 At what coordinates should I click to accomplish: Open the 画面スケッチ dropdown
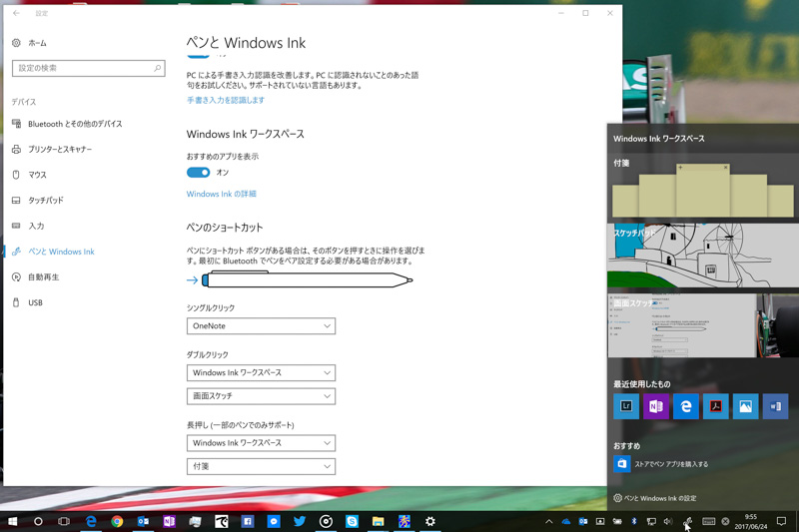pos(261,396)
